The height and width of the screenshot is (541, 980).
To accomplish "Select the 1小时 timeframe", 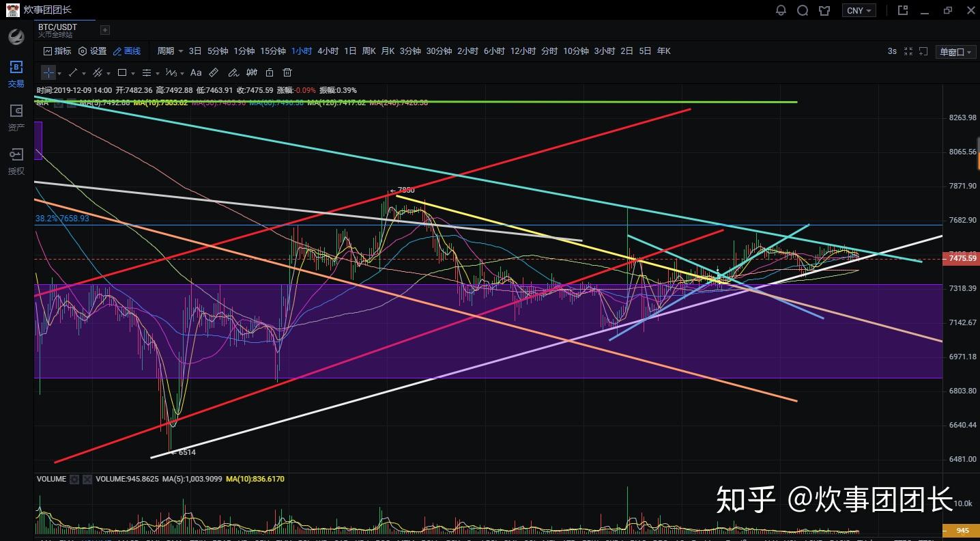I will click(x=301, y=51).
